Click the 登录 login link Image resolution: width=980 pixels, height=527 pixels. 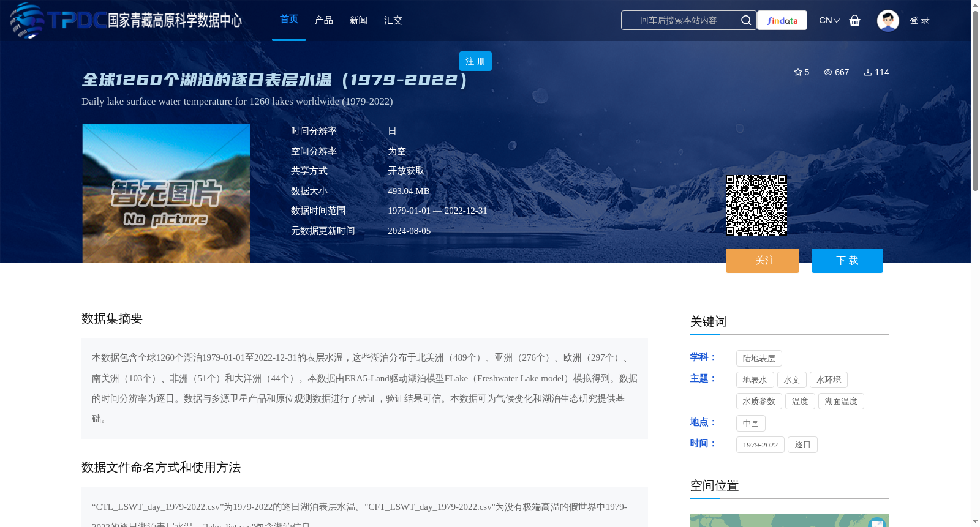tap(919, 20)
